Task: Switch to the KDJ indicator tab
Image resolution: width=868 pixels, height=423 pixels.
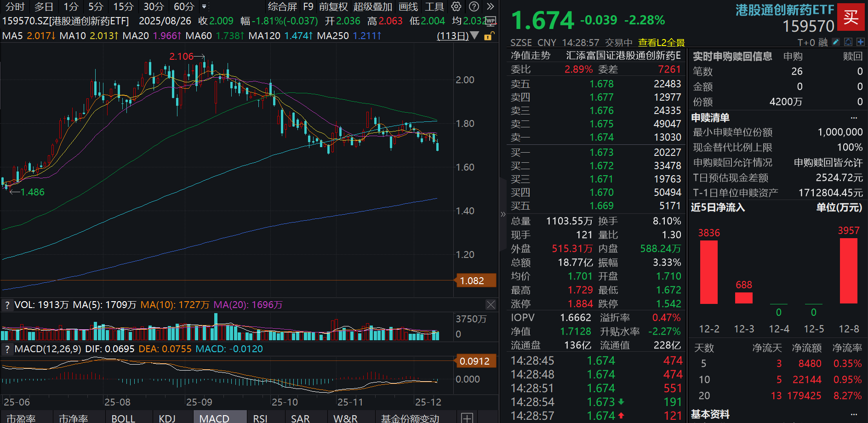Action: [x=167, y=418]
